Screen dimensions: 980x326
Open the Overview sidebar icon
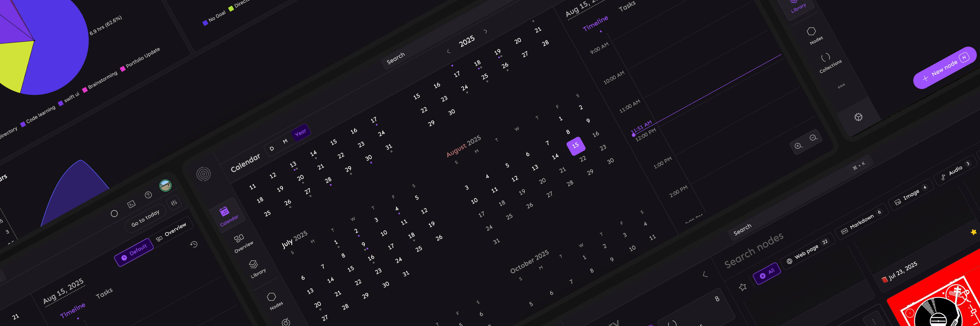tap(239, 238)
